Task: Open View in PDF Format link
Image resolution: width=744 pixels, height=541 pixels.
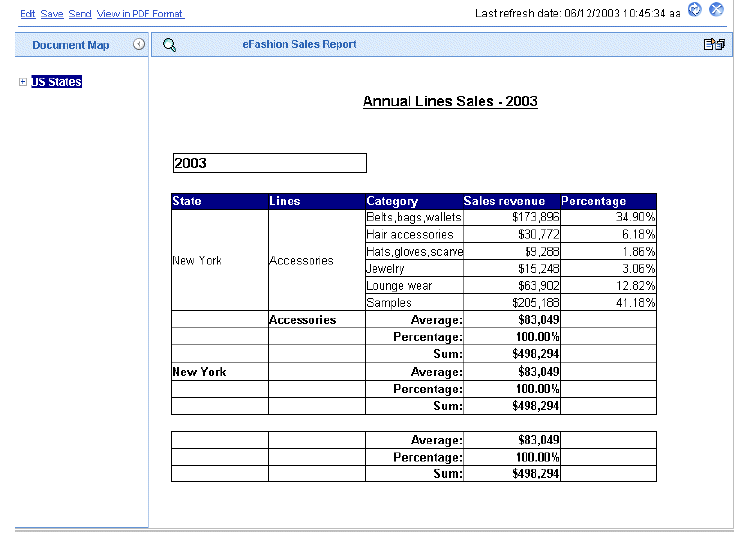Action: pyautogui.click(x=140, y=14)
